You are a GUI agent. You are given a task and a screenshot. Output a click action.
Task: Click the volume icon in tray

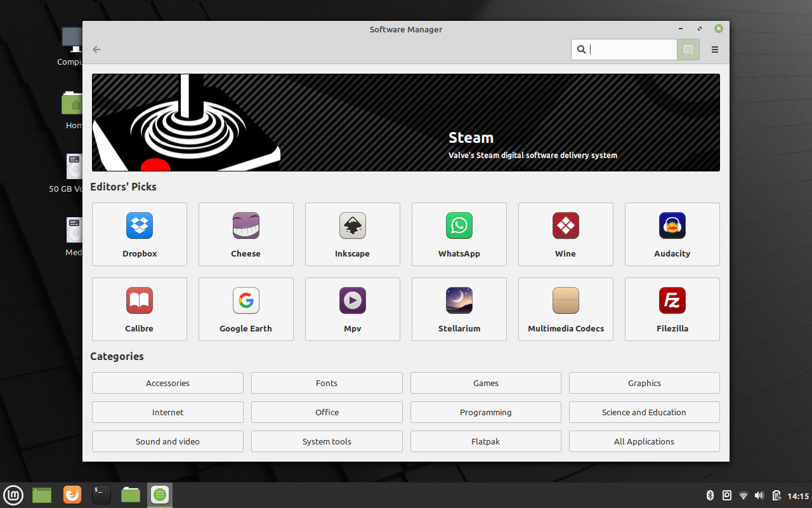[759, 495]
